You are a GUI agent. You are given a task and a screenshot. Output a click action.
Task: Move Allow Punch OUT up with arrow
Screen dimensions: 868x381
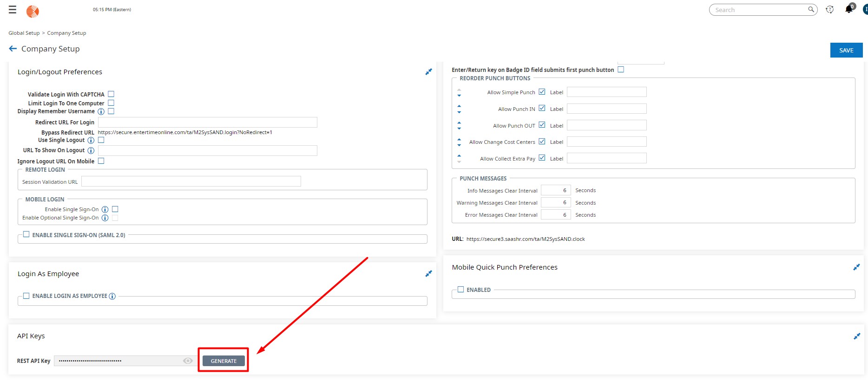pos(459,123)
